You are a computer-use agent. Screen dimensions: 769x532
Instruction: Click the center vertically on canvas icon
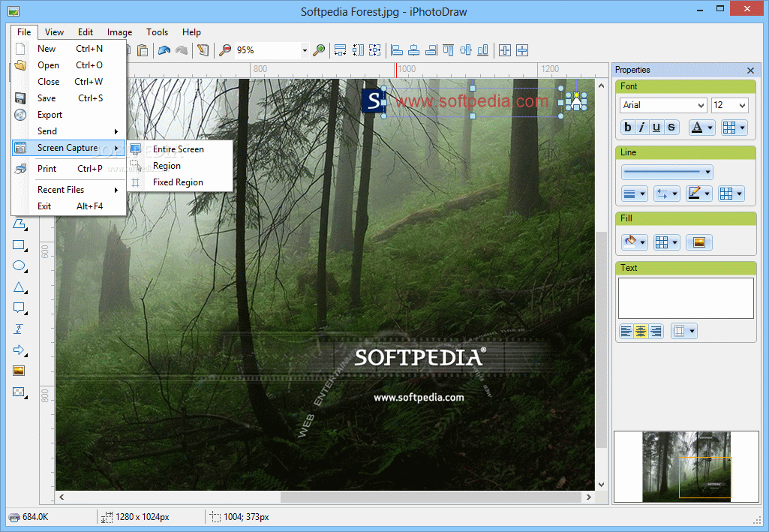(x=522, y=50)
